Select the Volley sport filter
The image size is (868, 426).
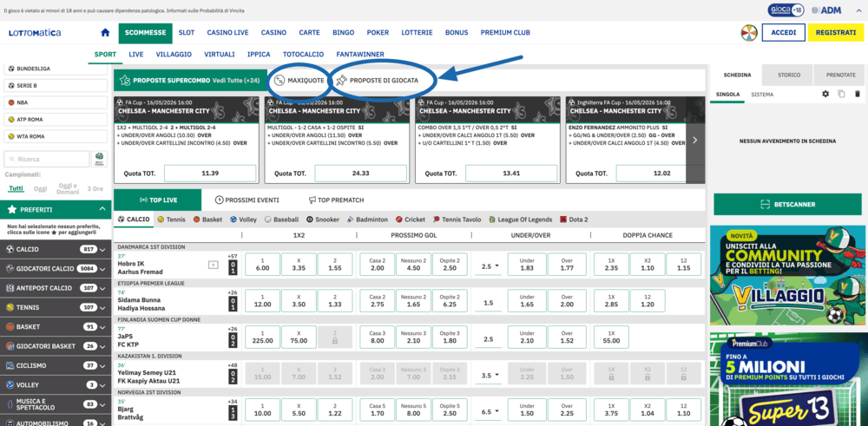tap(244, 220)
